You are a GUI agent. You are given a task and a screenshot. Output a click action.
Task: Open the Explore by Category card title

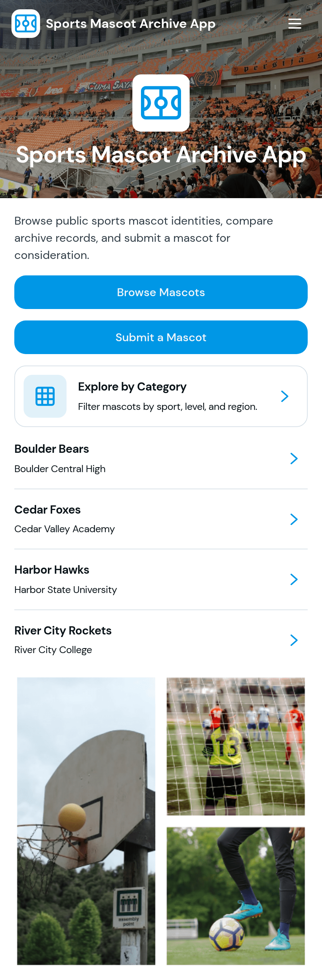coord(132,387)
